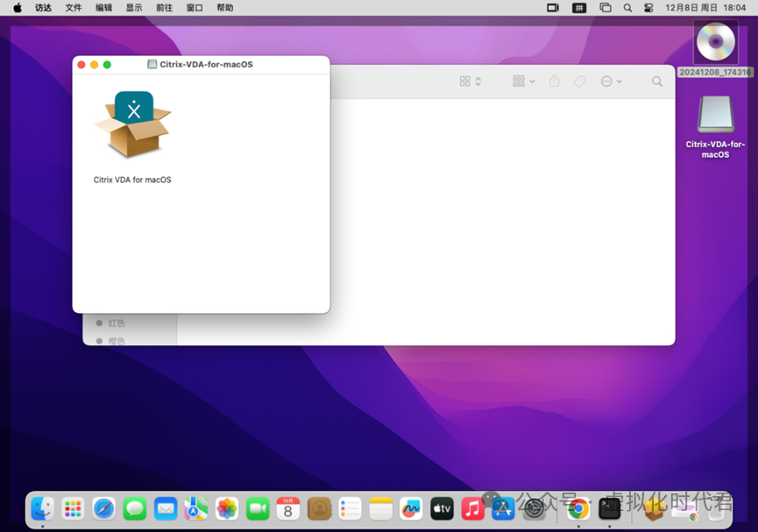
Task: Open the 显示 menu
Action: (x=134, y=8)
